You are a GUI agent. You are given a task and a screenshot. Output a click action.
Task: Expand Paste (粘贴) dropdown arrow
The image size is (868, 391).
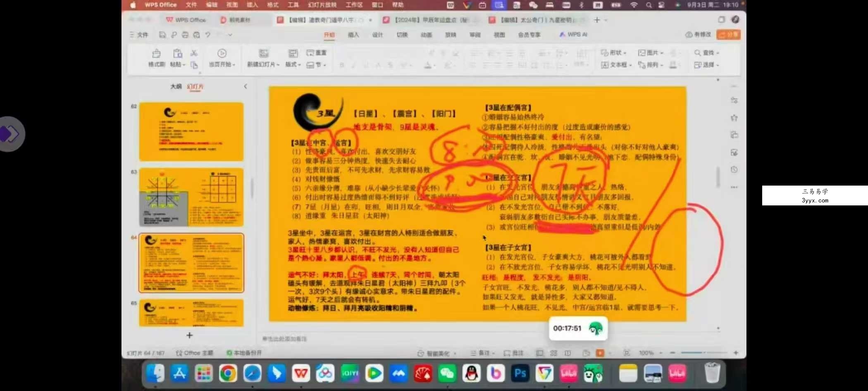coord(184,65)
